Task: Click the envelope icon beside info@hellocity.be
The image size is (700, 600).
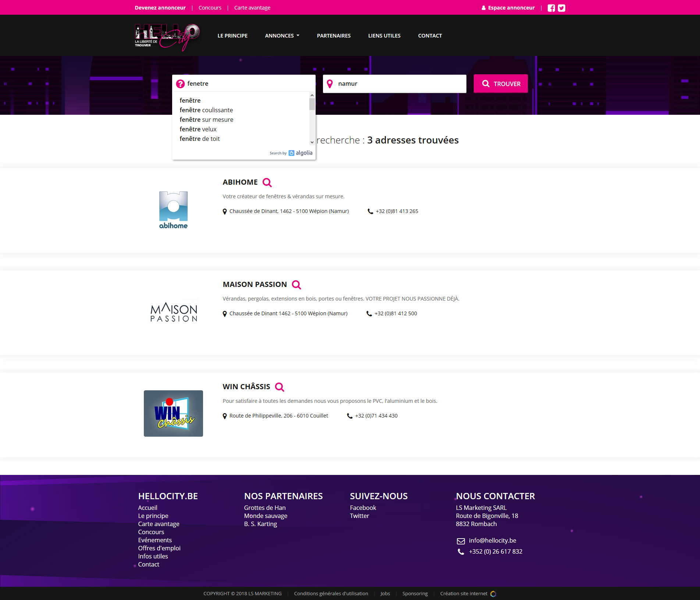Action: click(461, 541)
